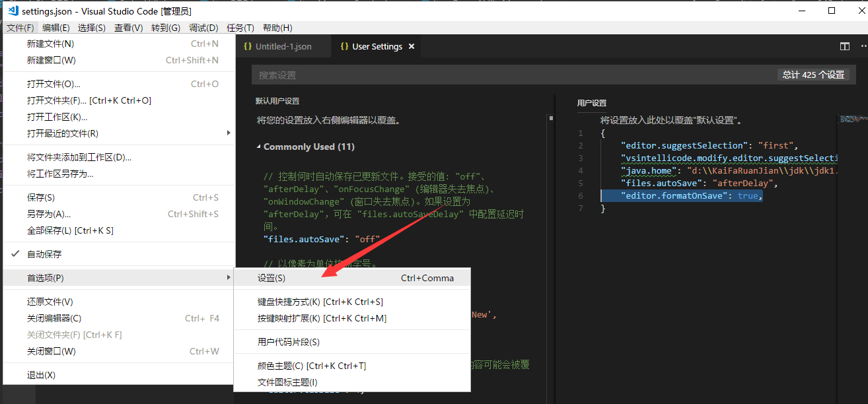The height and width of the screenshot is (404, 868).
Task: Maximize the VS Code window
Action: [x=832, y=11]
